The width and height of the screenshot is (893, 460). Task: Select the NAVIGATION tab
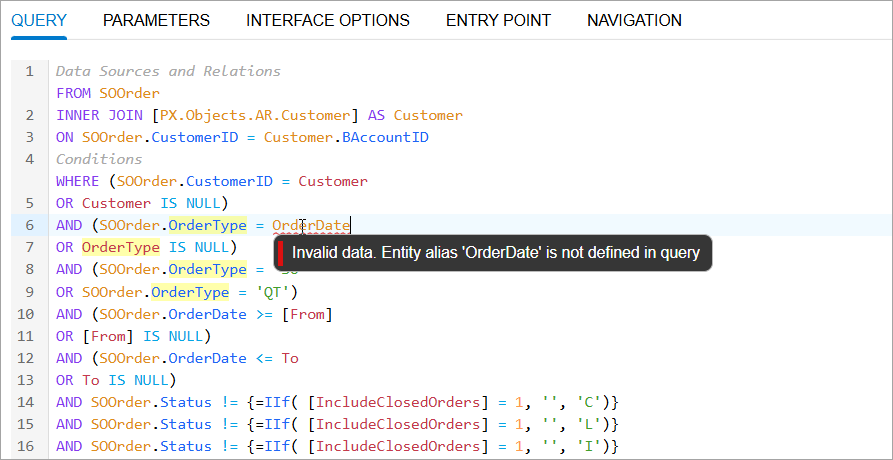click(634, 20)
